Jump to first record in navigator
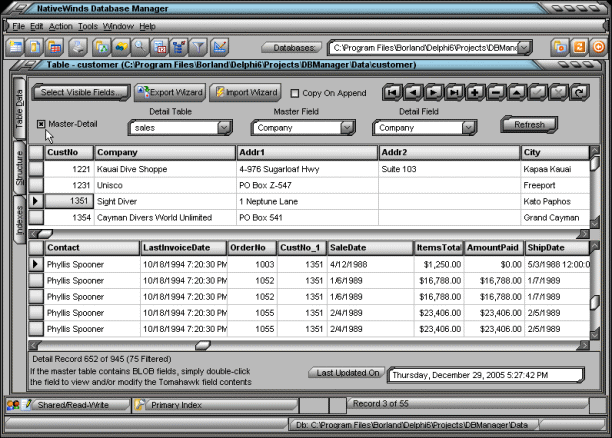The width and height of the screenshot is (612, 438). click(393, 92)
